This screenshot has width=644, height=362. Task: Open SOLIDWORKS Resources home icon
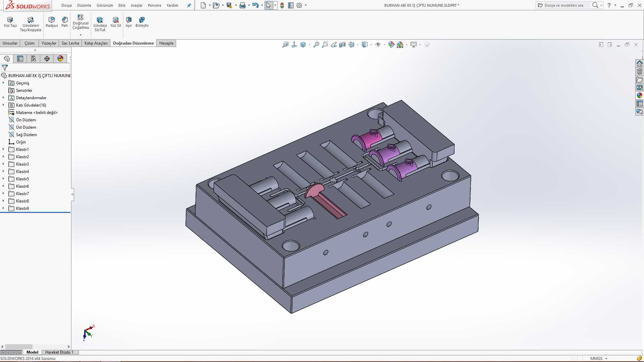(640, 63)
